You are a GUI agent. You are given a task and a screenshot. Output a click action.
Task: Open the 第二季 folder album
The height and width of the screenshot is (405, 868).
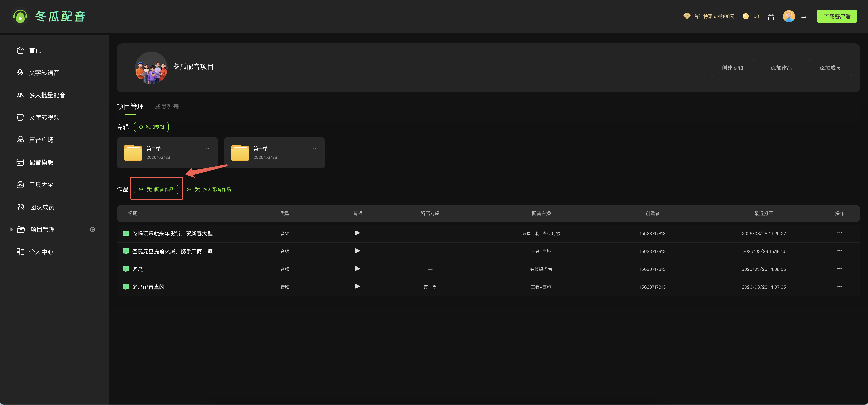(x=133, y=153)
